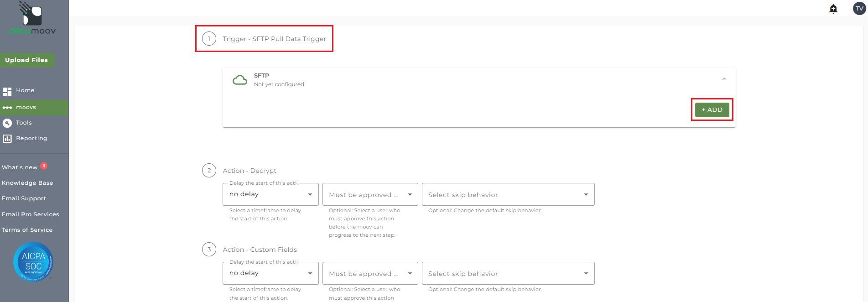Click the Upload Files button

26,60
